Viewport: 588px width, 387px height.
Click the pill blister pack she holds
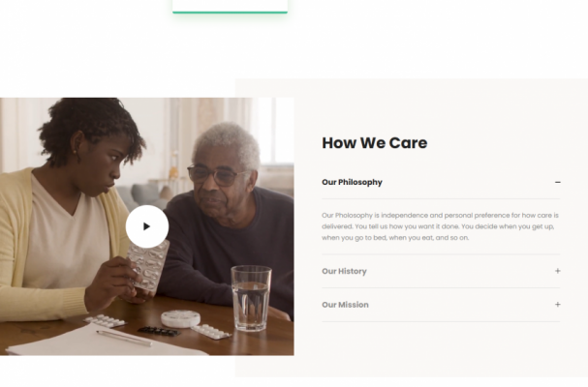coord(148,266)
